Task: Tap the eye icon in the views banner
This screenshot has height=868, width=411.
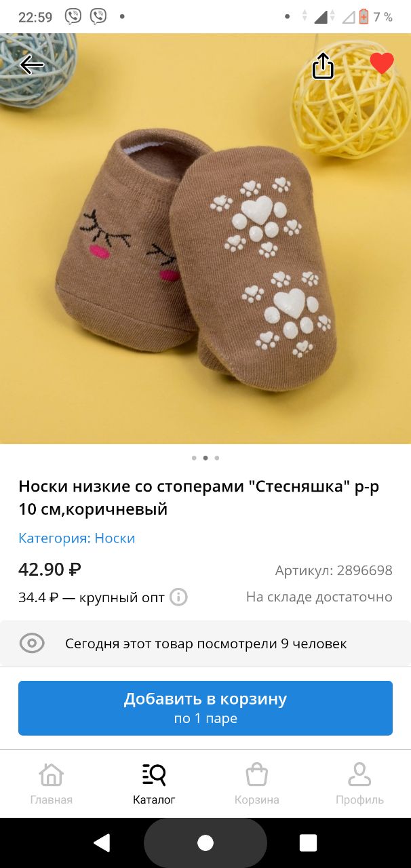Action: point(32,643)
